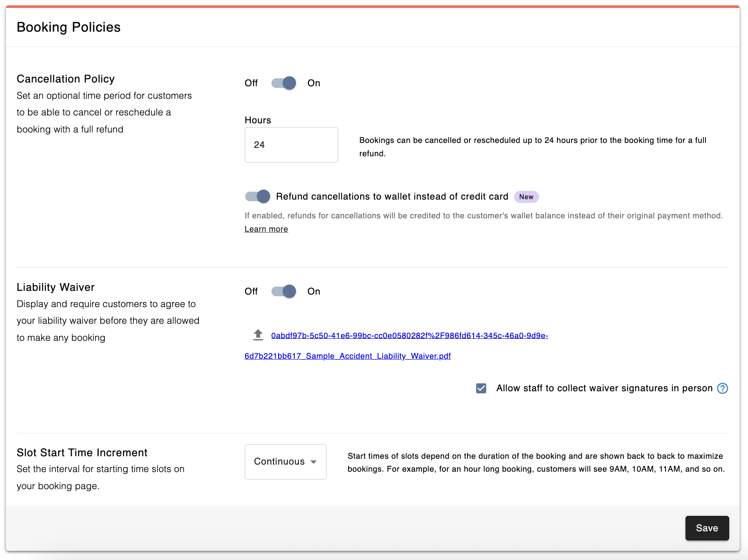Click the Hours input field showing 24
This screenshot has width=748, height=560.
(x=291, y=145)
